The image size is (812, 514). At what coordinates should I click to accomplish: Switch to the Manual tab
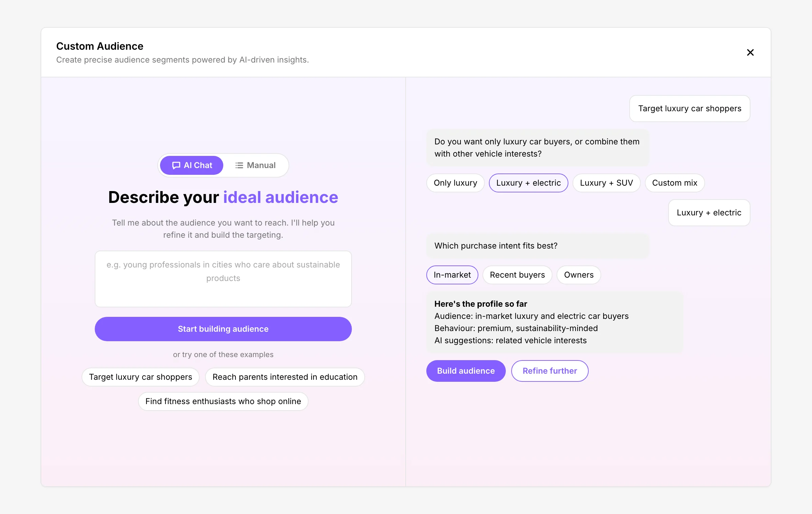click(x=255, y=165)
